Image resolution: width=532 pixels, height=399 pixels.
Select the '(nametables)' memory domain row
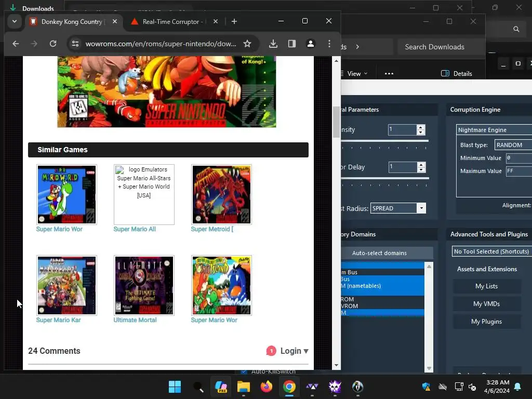tap(382, 286)
